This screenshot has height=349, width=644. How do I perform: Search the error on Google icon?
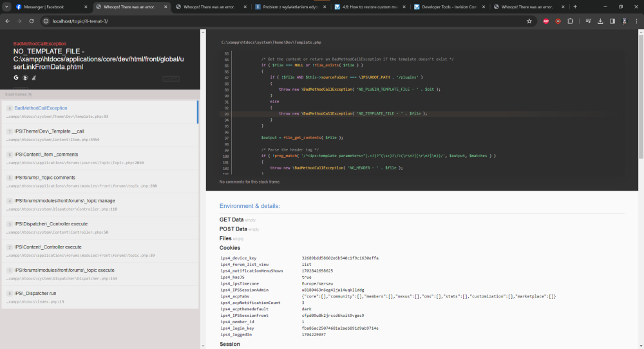click(x=16, y=77)
